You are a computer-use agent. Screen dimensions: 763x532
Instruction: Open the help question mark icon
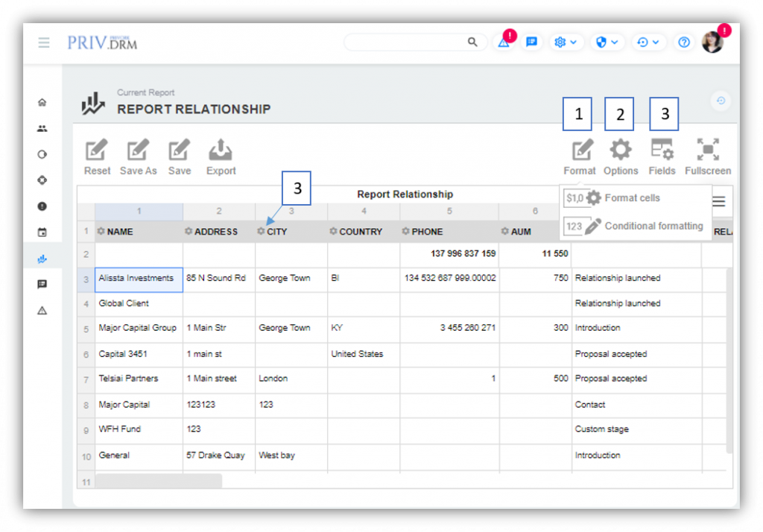(x=683, y=42)
